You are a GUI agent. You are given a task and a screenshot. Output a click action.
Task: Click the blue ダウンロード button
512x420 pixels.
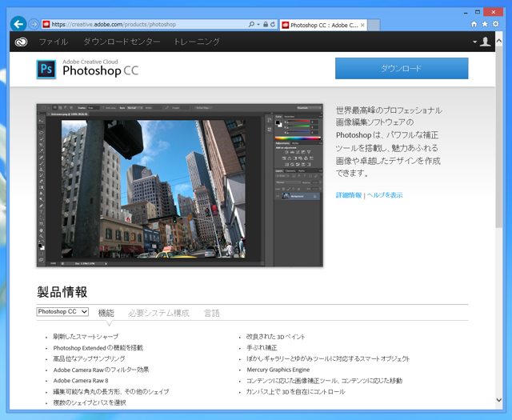(x=402, y=68)
